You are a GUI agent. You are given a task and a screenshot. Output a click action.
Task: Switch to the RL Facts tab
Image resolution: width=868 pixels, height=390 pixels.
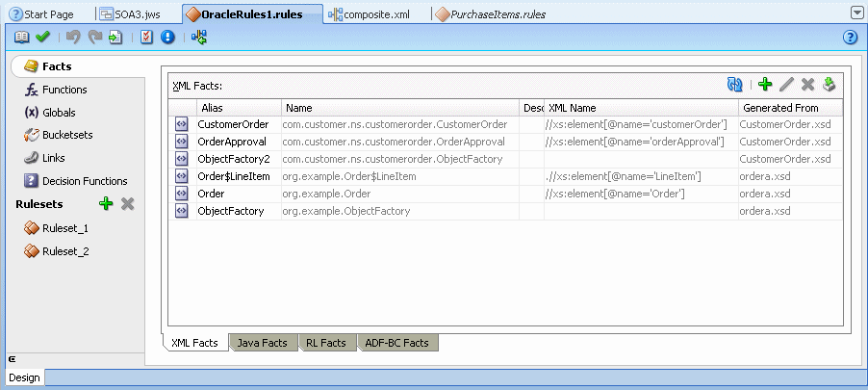point(326,343)
